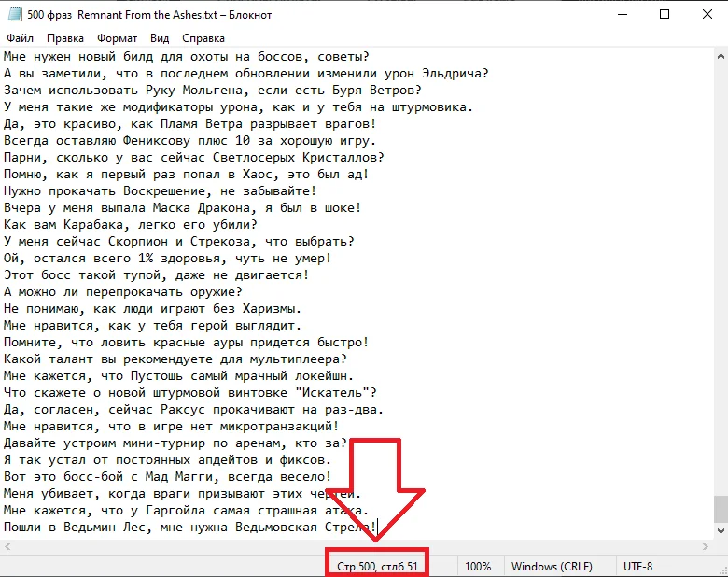Maximize the Notepad window
This screenshot has width=728, height=577.
click(665, 14)
